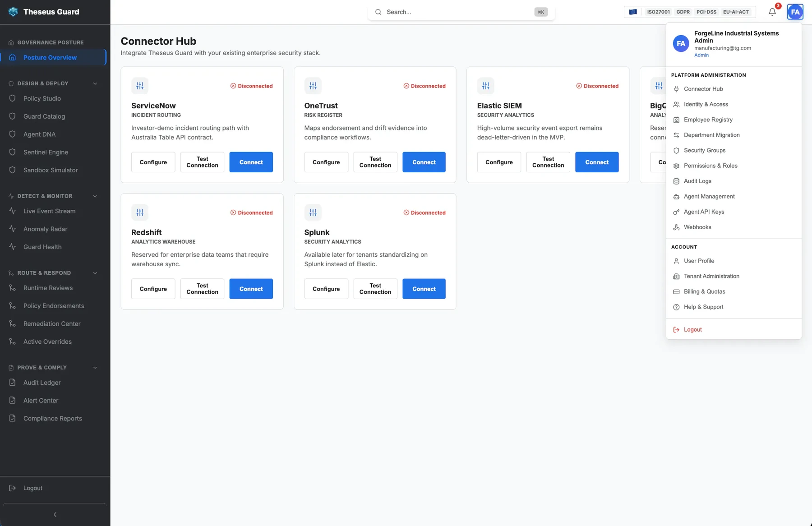Screen dimensions: 812x526
Task: Collapse the Route & Respond section
Action: click(x=95, y=273)
